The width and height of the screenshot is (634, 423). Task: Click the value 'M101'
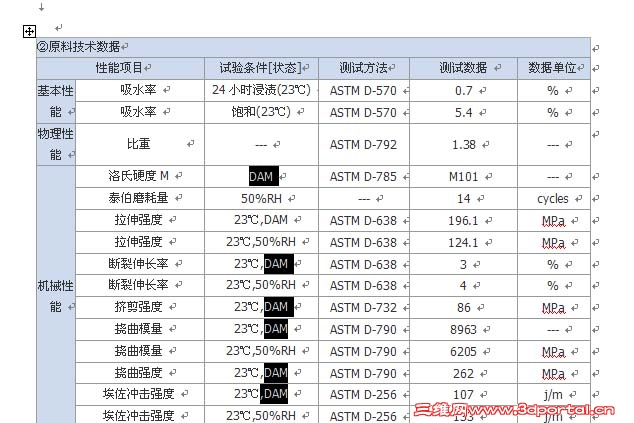click(463, 177)
